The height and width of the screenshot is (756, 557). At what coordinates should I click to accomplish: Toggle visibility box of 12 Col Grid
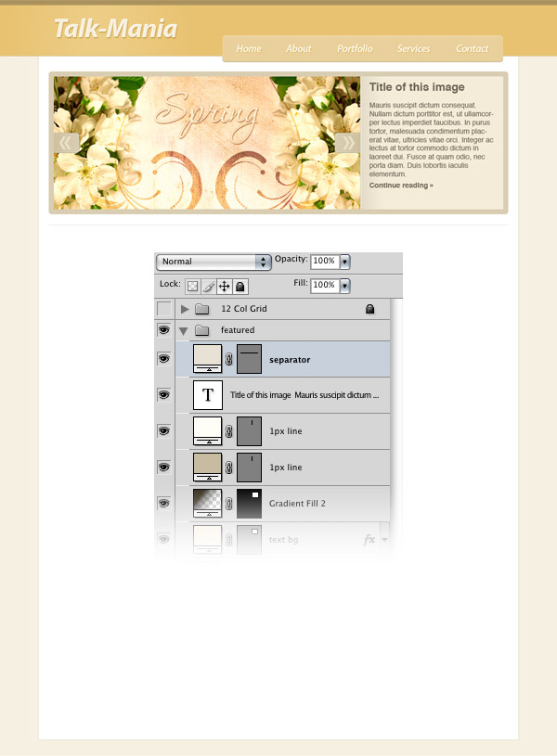164,309
